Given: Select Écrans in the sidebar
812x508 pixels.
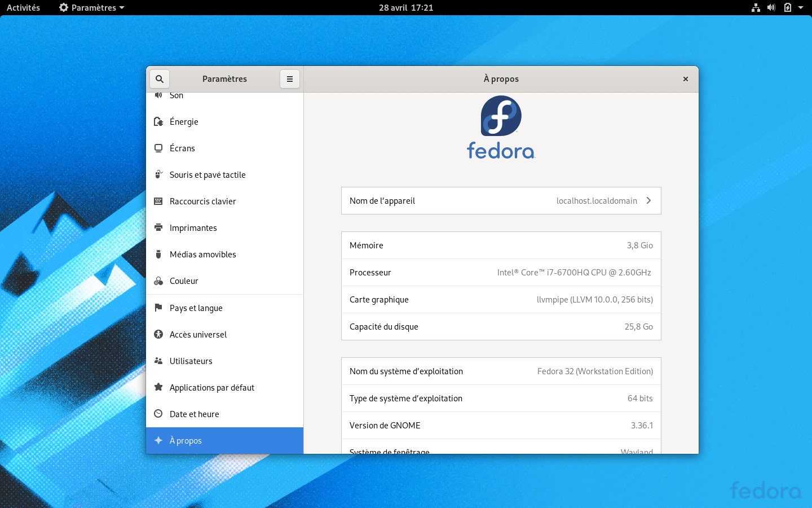Looking at the screenshot, I should pos(224,148).
